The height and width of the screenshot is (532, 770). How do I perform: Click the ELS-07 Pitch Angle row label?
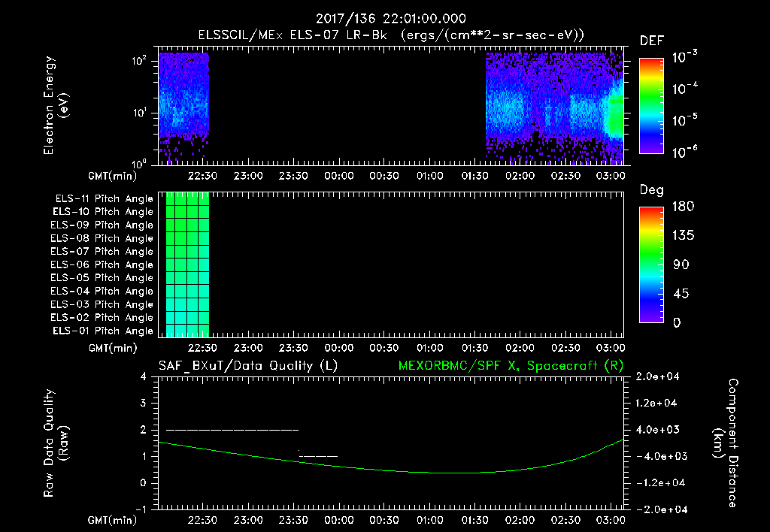coord(102,251)
